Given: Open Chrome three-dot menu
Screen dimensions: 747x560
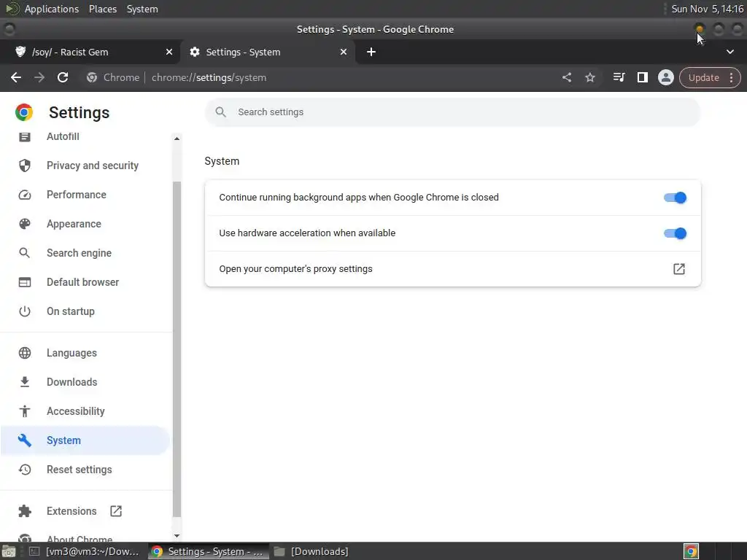Looking at the screenshot, I should (x=731, y=77).
